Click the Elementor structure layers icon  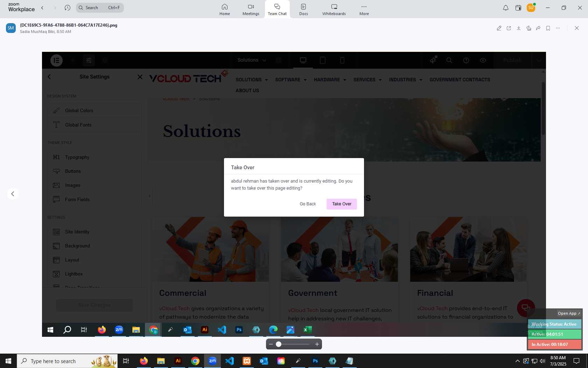(105, 60)
